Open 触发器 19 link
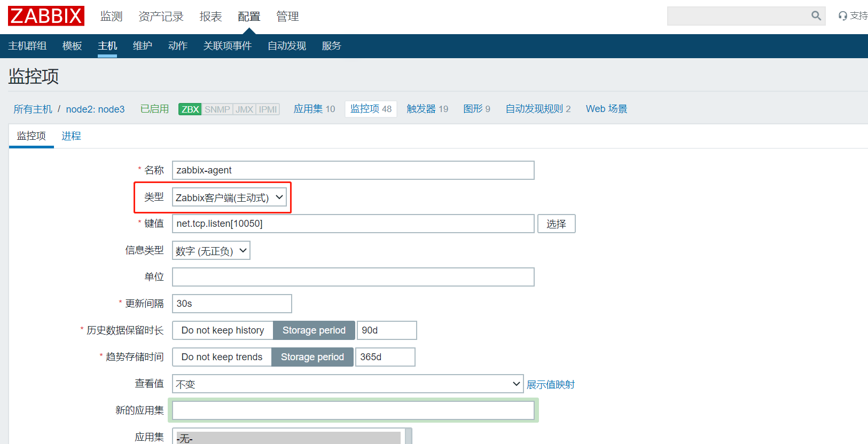 (427, 109)
